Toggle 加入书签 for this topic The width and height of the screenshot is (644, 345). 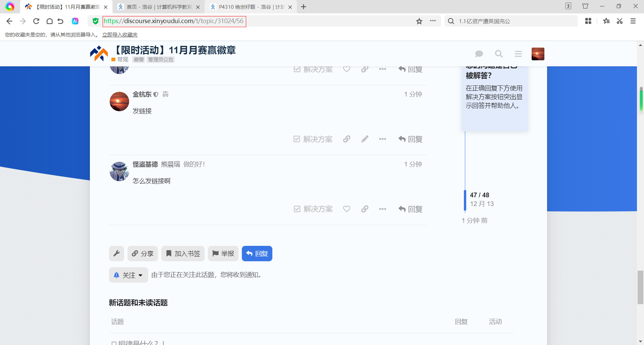(183, 254)
